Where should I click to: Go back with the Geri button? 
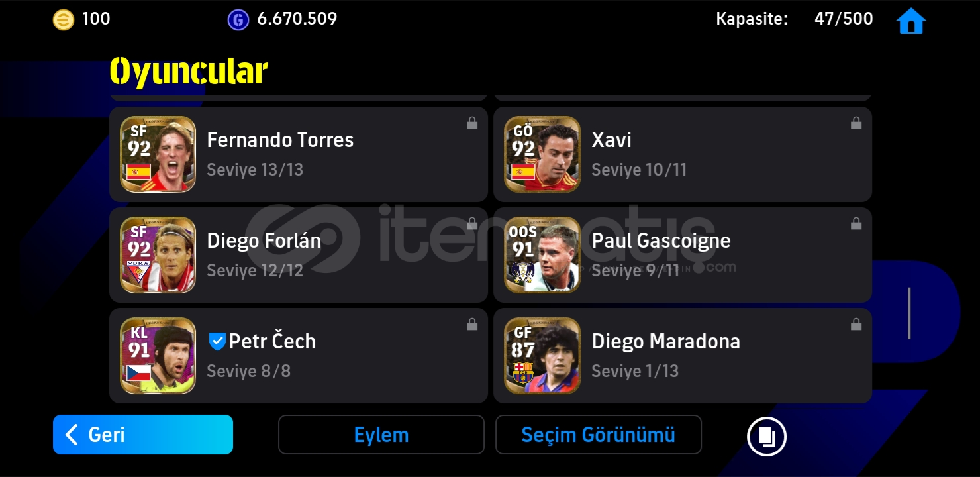143,435
